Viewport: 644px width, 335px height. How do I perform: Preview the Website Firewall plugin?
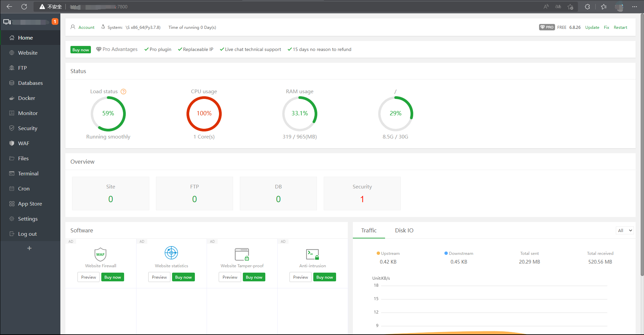pos(89,277)
